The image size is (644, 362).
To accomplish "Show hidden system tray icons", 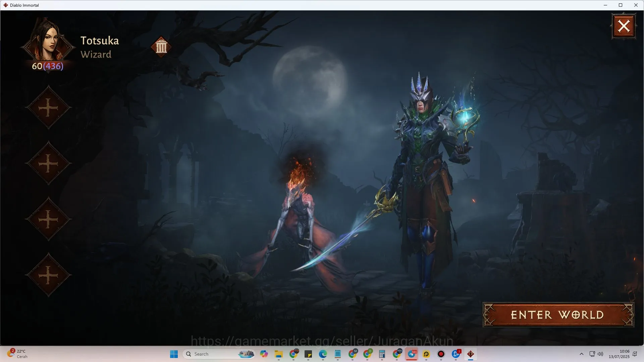I will click(582, 354).
